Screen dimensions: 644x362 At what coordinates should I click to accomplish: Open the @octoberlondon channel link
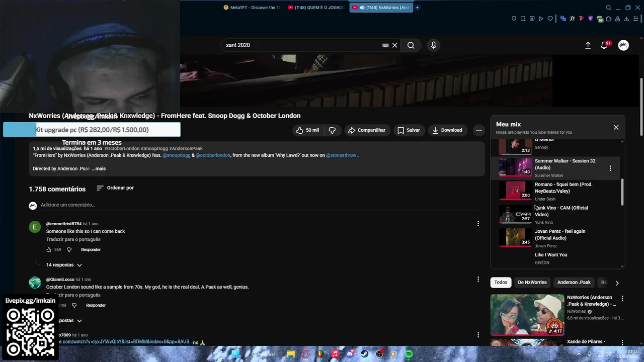(213, 155)
